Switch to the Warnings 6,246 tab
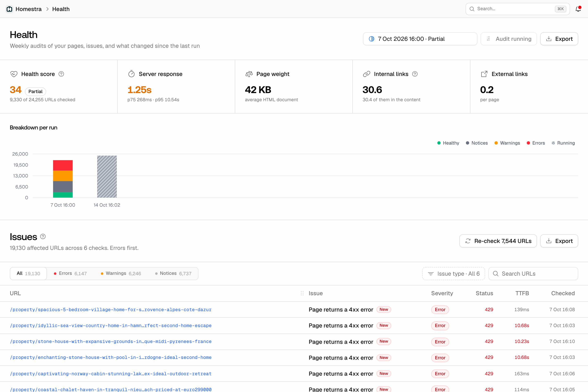The image size is (588, 392). 121,274
